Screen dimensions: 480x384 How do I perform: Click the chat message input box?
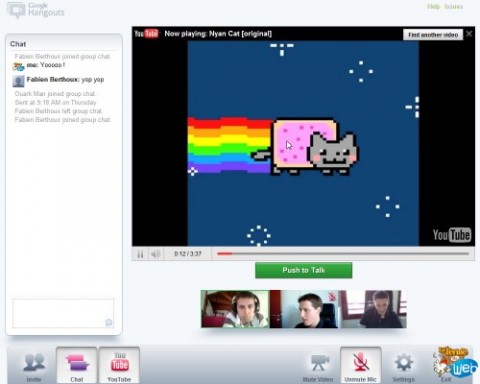[63, 313]
